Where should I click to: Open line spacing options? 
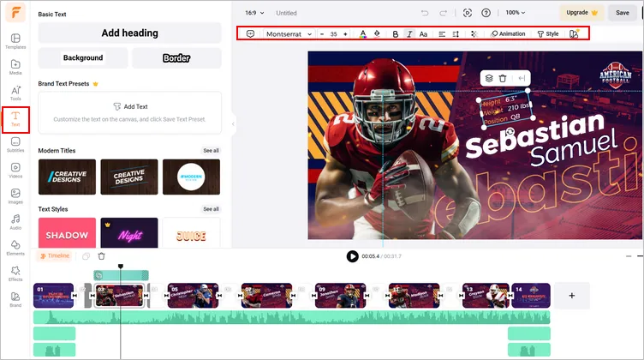(x=456, y=34)
